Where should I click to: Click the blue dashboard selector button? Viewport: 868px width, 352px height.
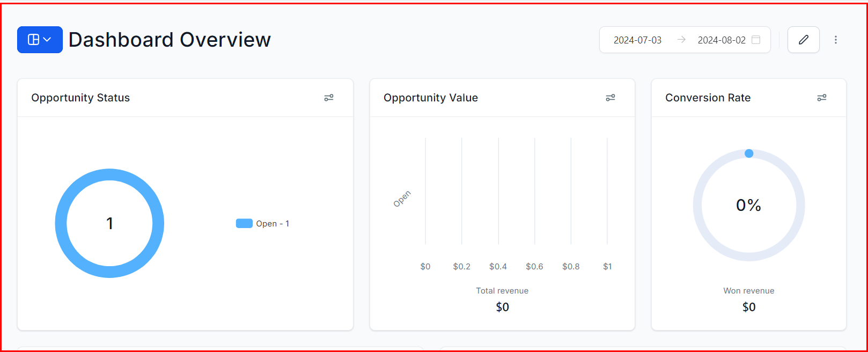click(x=39, y=39)
